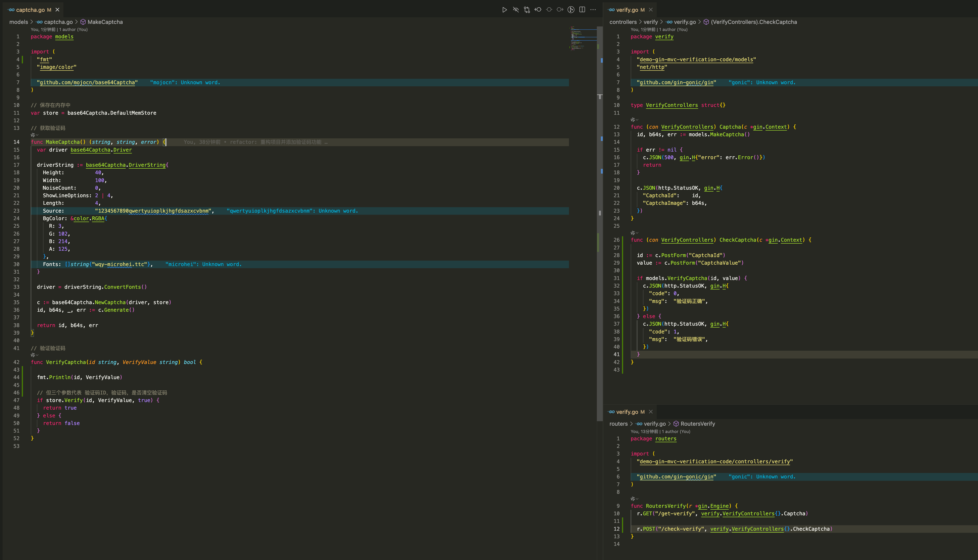Image resolution: width=978 pixels, height=560 pixels.
Task: Click 'fmt.Println' in VerifyCaptcha function
Action: pos(54,377)
